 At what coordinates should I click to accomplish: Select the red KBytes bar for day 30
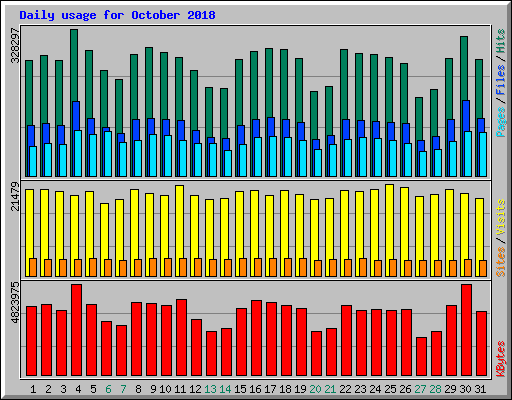466,330
